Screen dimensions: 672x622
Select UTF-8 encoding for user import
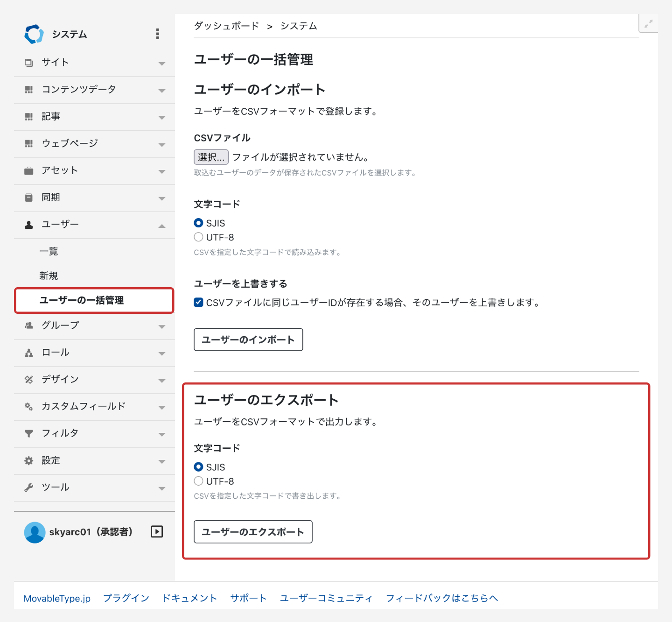tap(199, 237)
